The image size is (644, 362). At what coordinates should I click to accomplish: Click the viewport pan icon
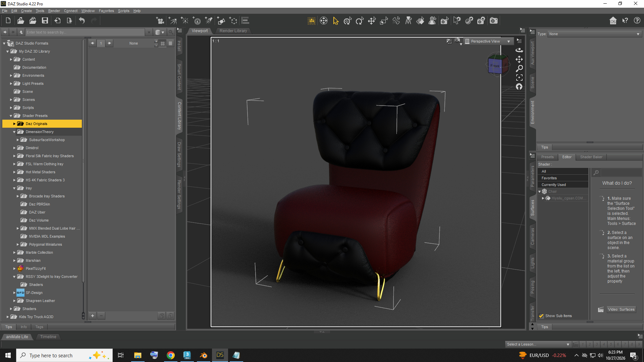tap(519, 59)
